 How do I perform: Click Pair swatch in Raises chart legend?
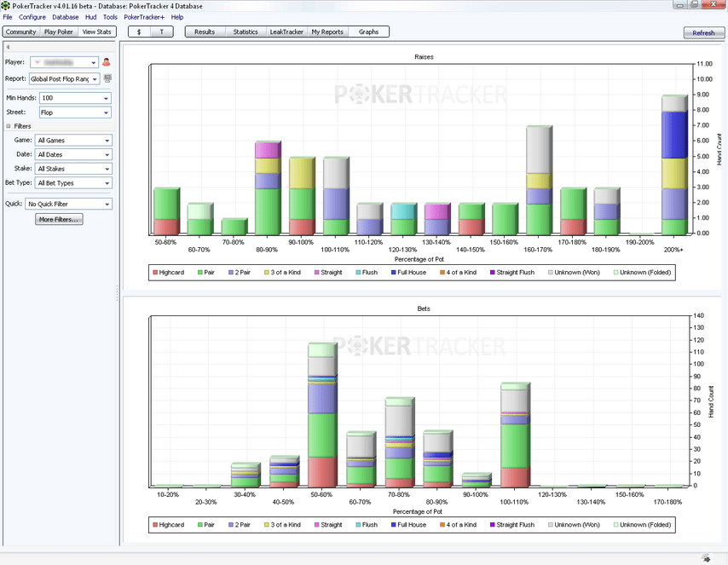click(200, 273)
